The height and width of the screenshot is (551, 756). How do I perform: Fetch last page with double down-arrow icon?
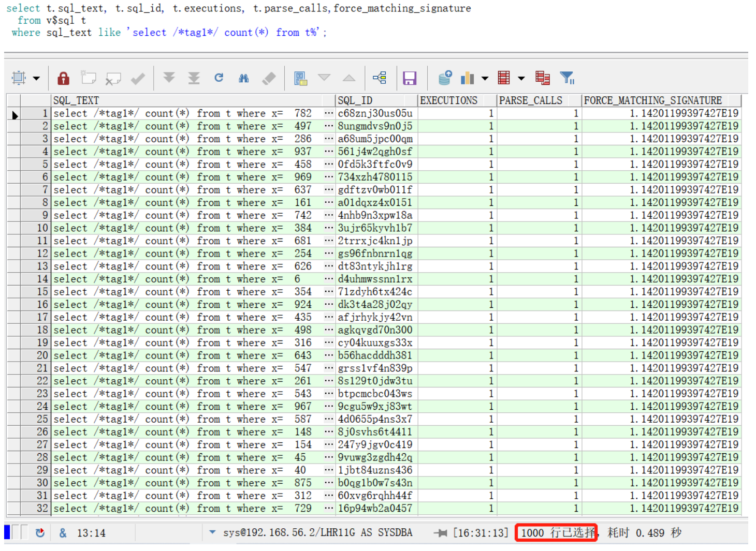[194, 78]
